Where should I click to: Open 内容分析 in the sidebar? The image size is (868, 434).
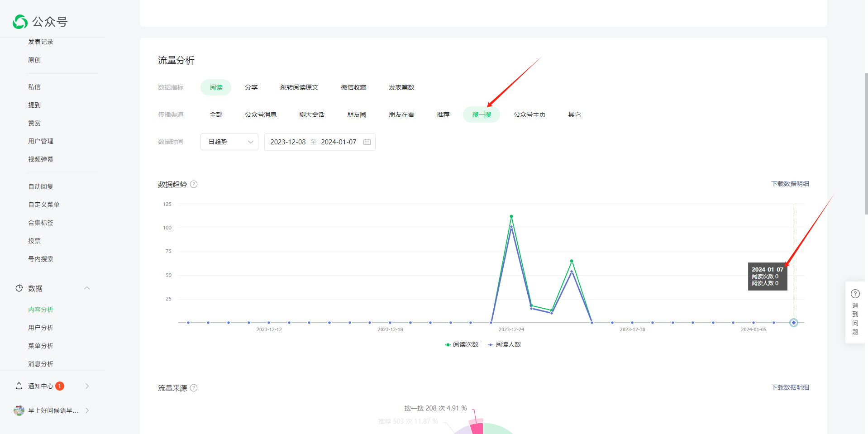click(x=41, y=310)
